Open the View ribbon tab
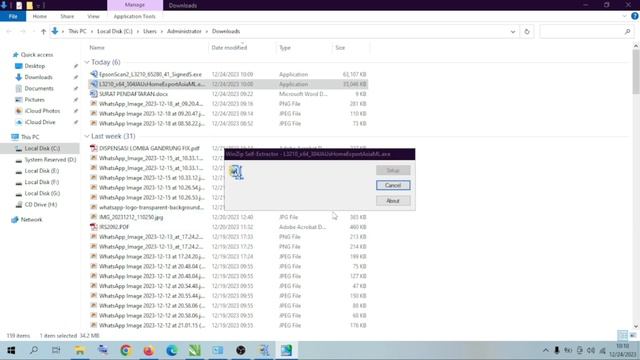Viewport: 640px width, 360px height. tap(93, 16)
